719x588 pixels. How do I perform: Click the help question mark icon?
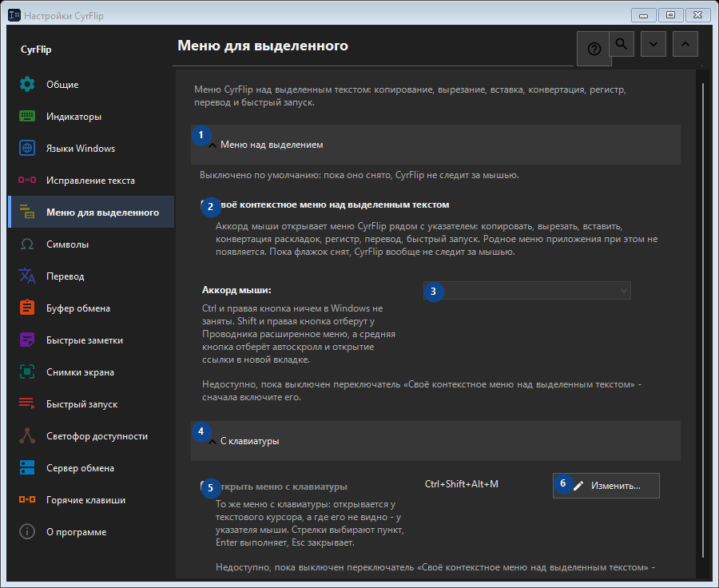click(594, 49)
